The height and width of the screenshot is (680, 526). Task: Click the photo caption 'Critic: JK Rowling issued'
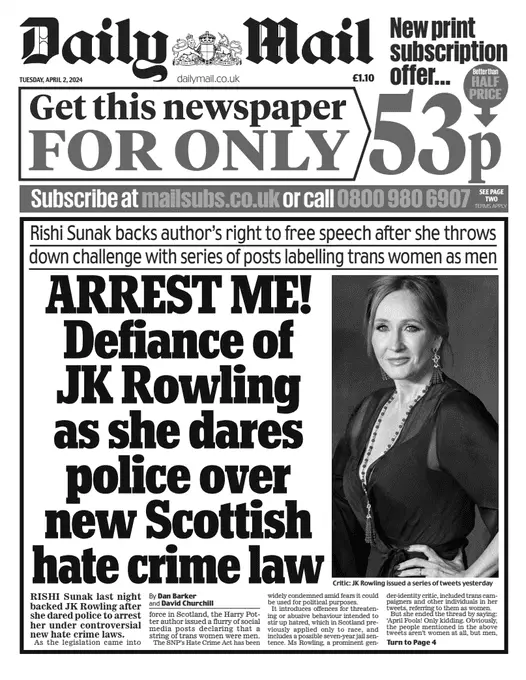coord(412,583)
